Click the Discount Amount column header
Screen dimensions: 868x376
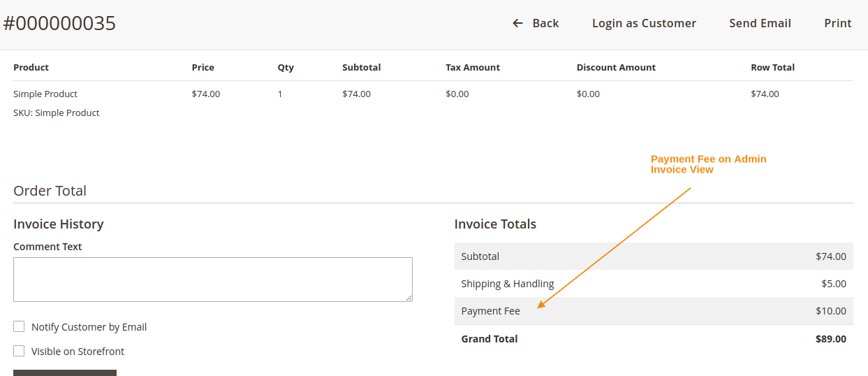(x=616, y=67)
